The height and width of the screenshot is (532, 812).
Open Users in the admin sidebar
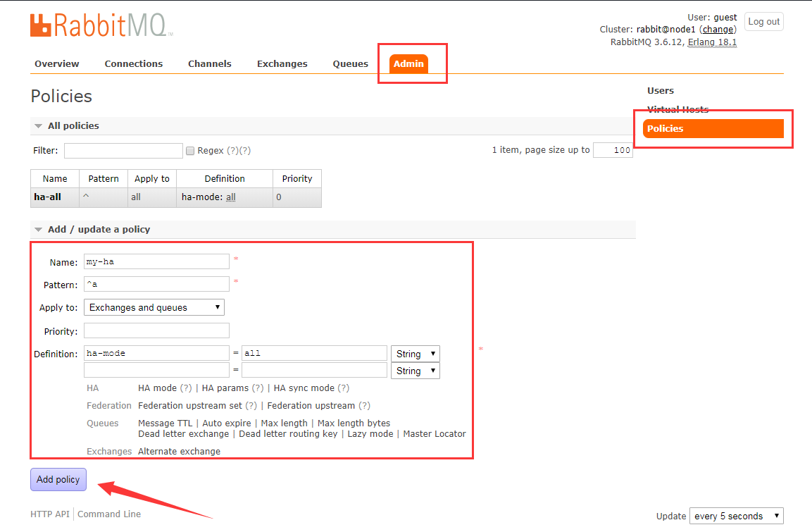pyautogui.click(x=661, y=91)
